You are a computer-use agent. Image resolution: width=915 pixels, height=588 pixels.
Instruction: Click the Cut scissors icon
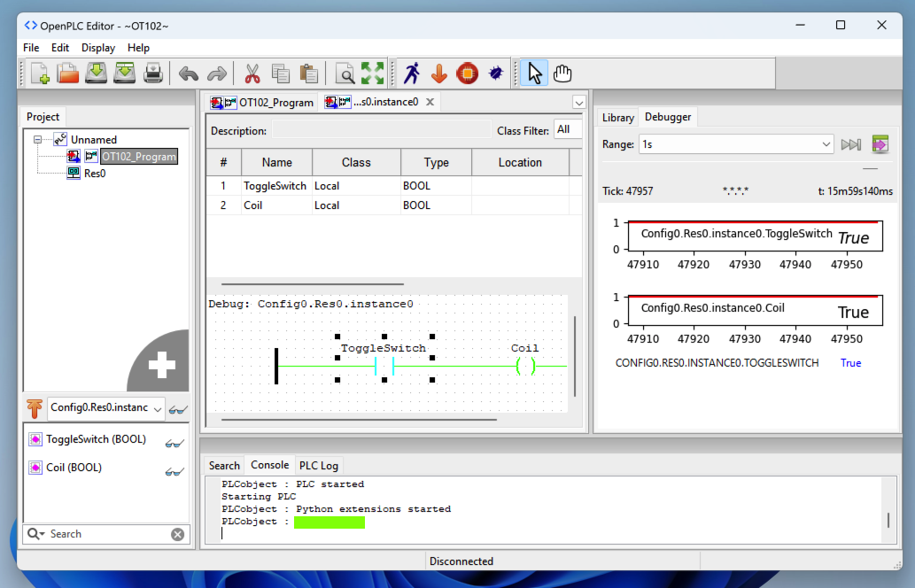point(252,73)
